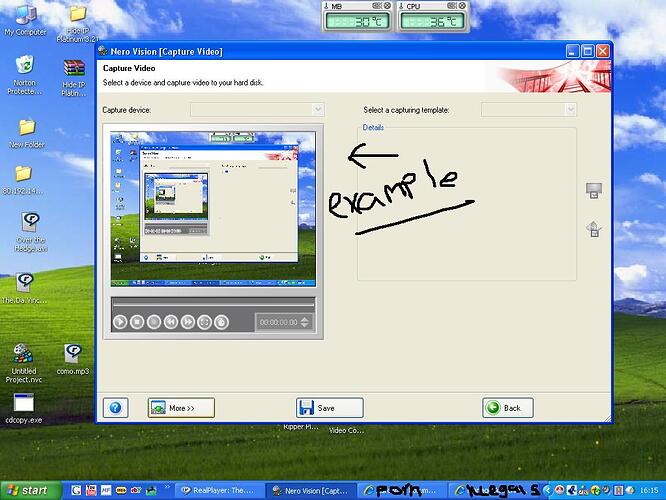Screen dimensions: 666x500
Task: Click the round Record button
Action: point(154,322)
